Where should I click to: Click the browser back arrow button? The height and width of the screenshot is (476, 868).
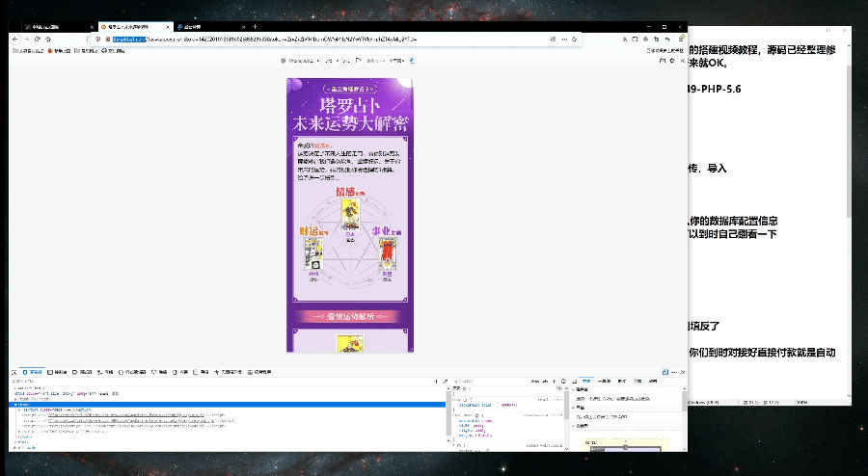[x=14, y=39]
